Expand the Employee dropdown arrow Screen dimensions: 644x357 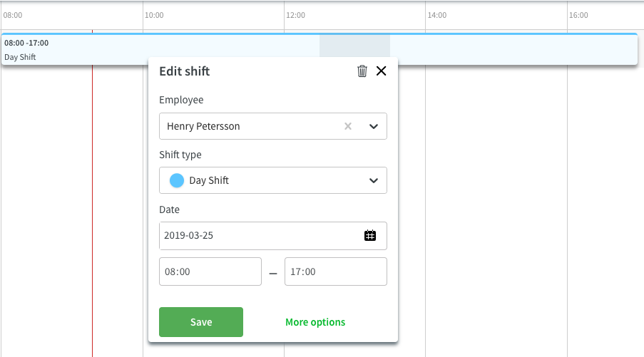pyautogui.click(x=373, y=126)
